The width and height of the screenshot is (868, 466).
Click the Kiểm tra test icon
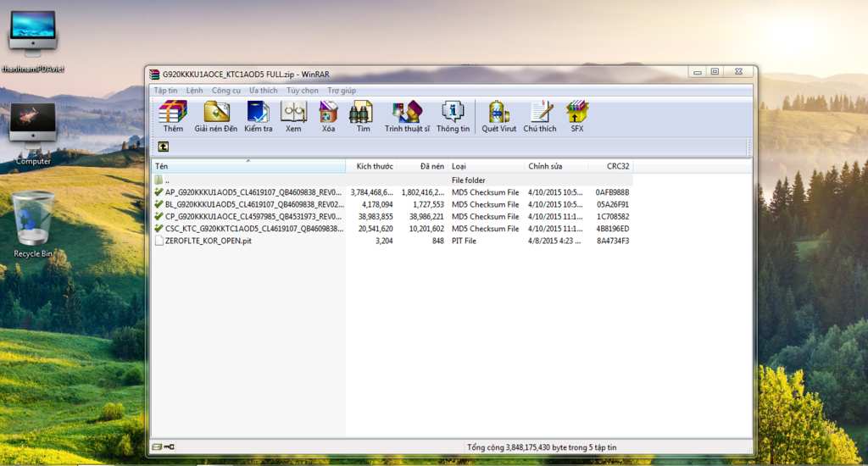[x=258, y=116]
